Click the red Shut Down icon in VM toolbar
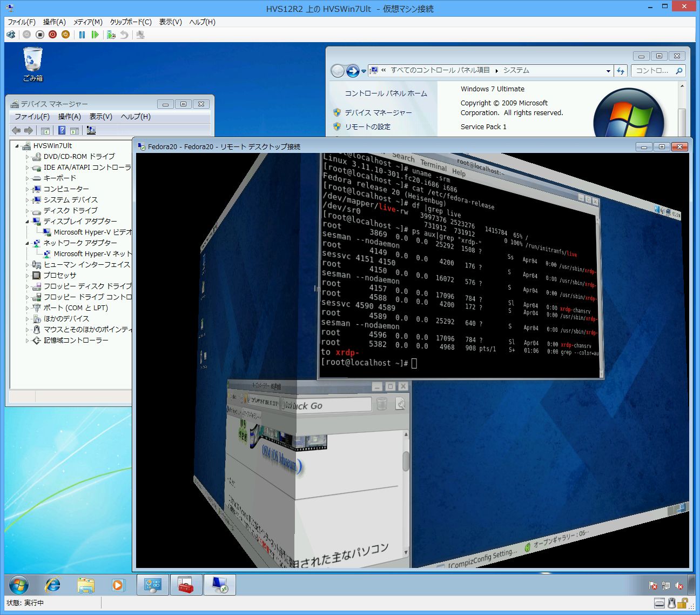 (52, 35)
